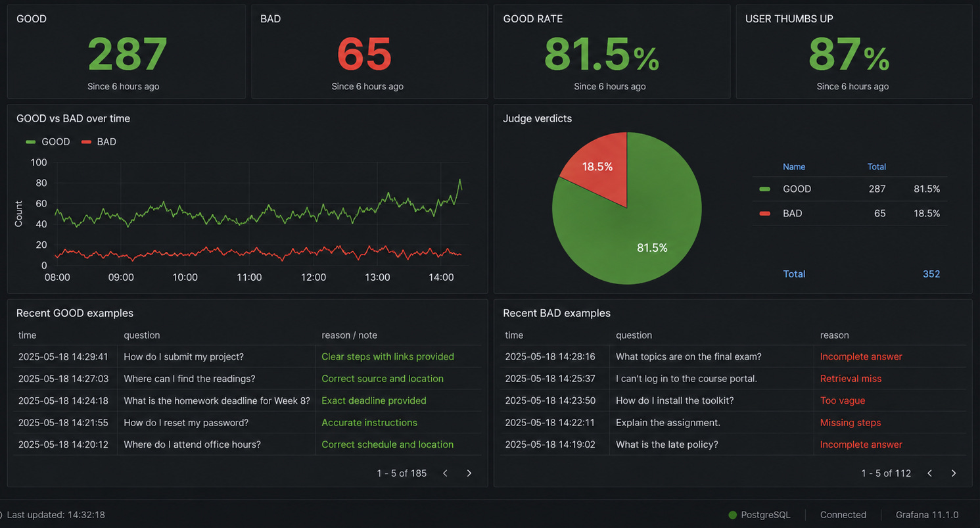Open the Judge verdicts panel title menu

[x=537, y=118]
